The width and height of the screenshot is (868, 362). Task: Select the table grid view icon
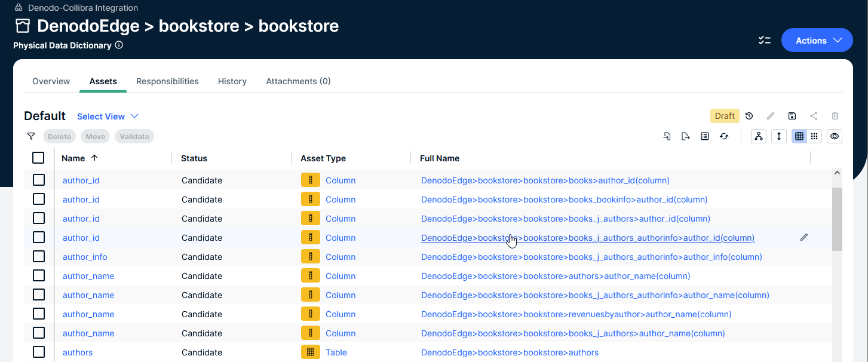click(x=799, y=136)
